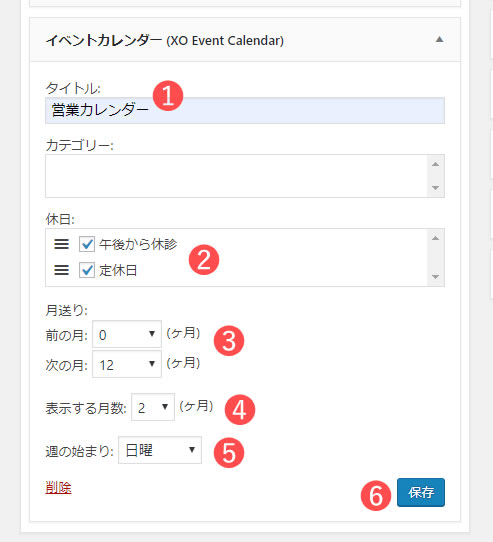Click the drag handle beside 定休日

tap(61, 270)
